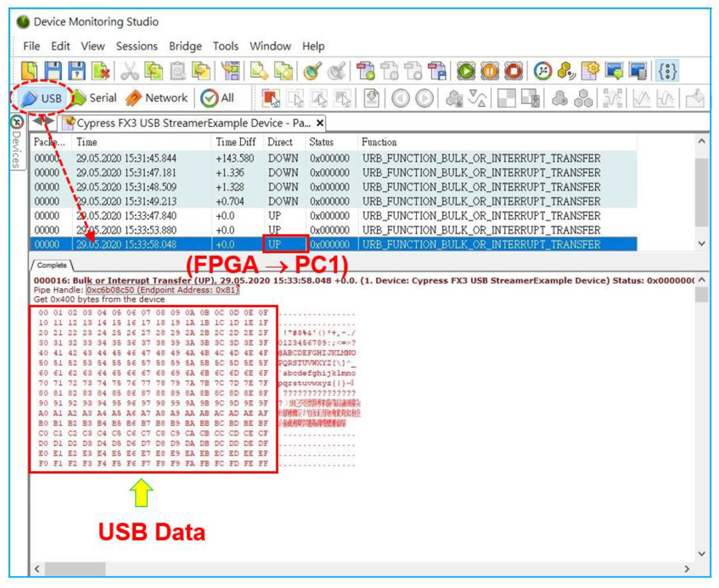Screen dimensions: 719x588
Task: Toggle the Serial device filter
Action: tap(95, 98)
